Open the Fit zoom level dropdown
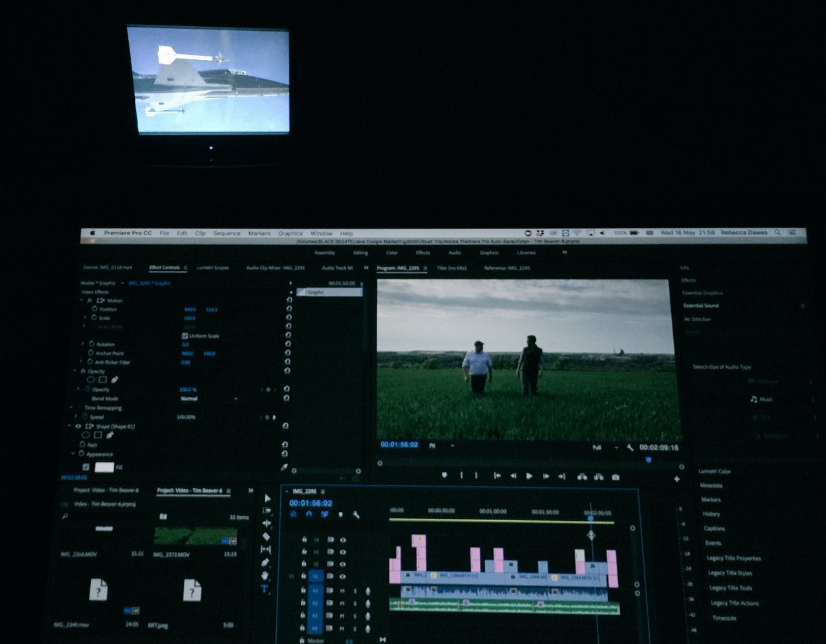The height and width of the screenshot is (644, 826). pos(441,446)
